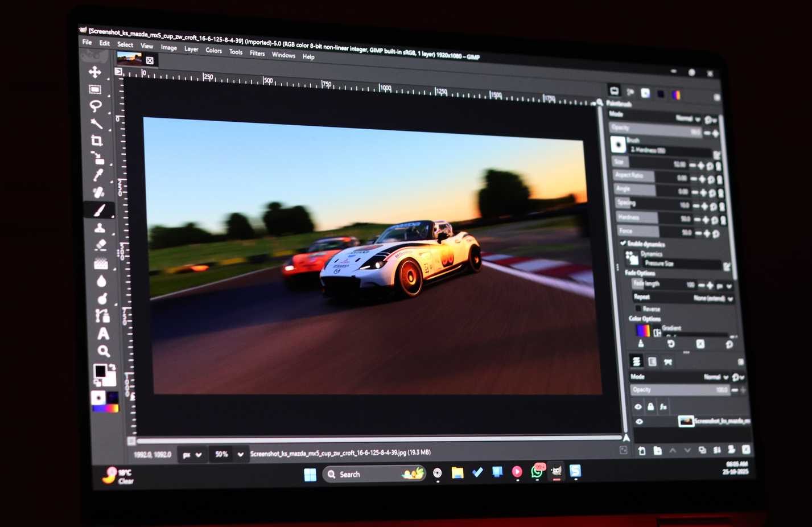
Task: Select the Free Select lasso tool
Action: 96,106
